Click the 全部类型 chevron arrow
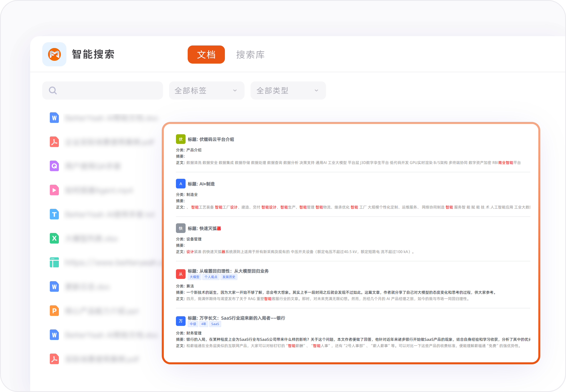Image resolution: width=566 pixels, height=392 pixels. 316,90
